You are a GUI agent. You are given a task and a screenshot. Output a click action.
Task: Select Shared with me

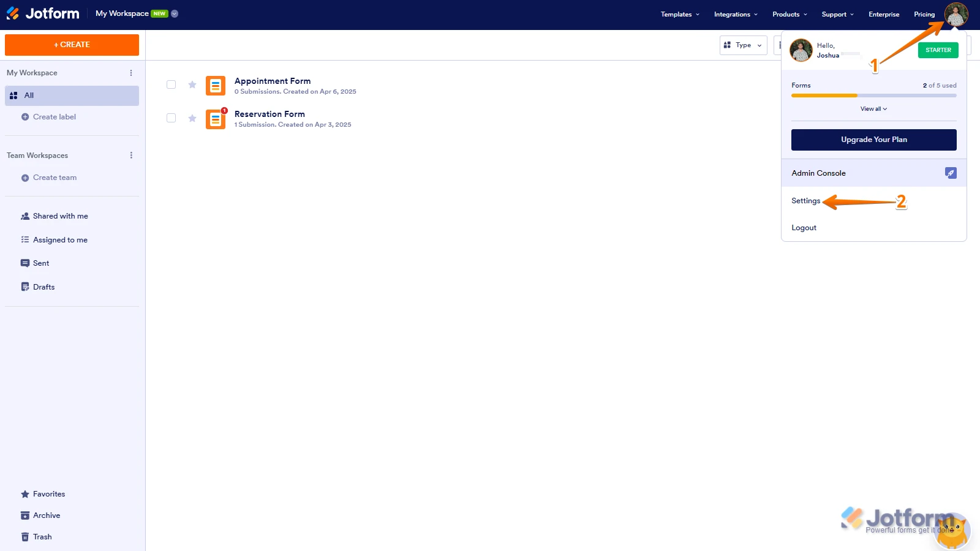(61, 216)
